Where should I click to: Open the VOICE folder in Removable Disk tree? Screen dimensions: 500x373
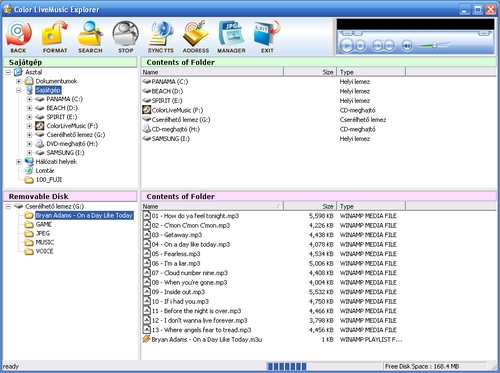pos(44,252)
